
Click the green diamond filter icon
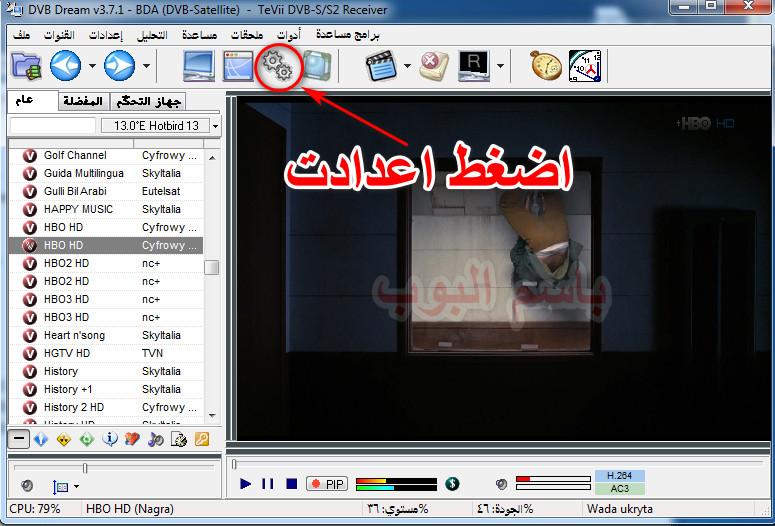click(x=86, y=439)
